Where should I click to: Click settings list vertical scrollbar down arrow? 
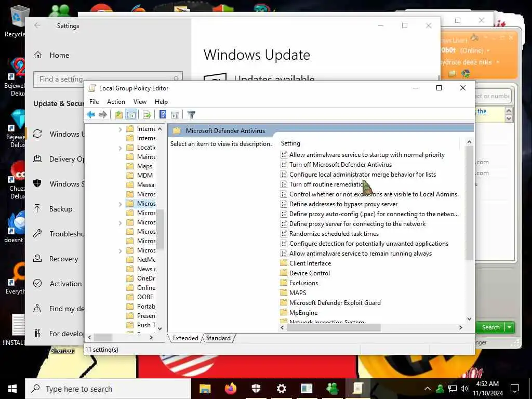[x=469, y=319]
